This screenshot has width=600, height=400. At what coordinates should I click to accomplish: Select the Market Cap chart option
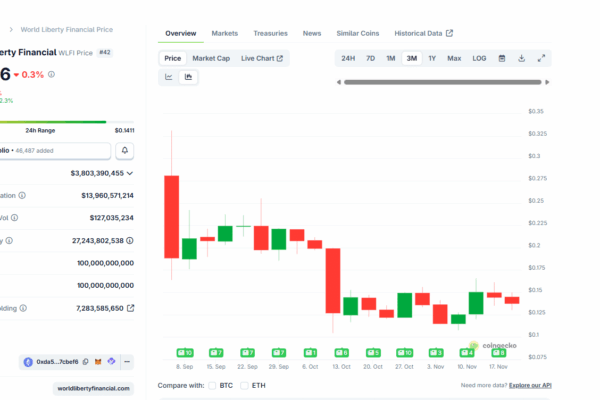point(210,58)
